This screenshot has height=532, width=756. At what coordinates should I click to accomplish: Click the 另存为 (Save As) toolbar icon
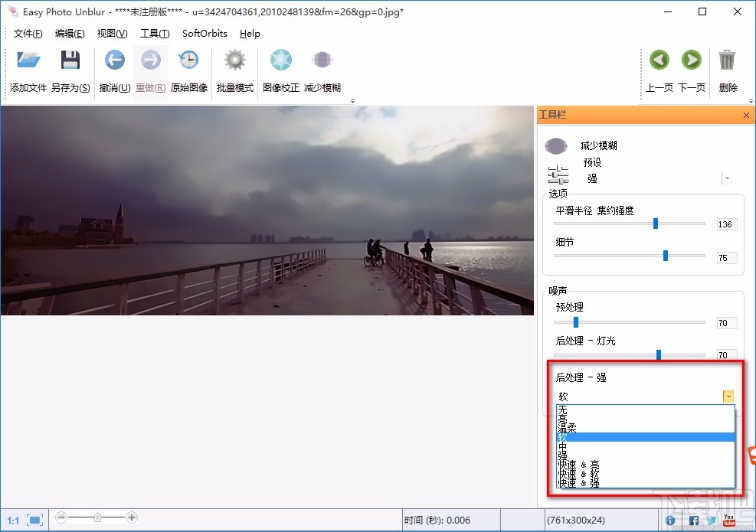coord(71,60)
